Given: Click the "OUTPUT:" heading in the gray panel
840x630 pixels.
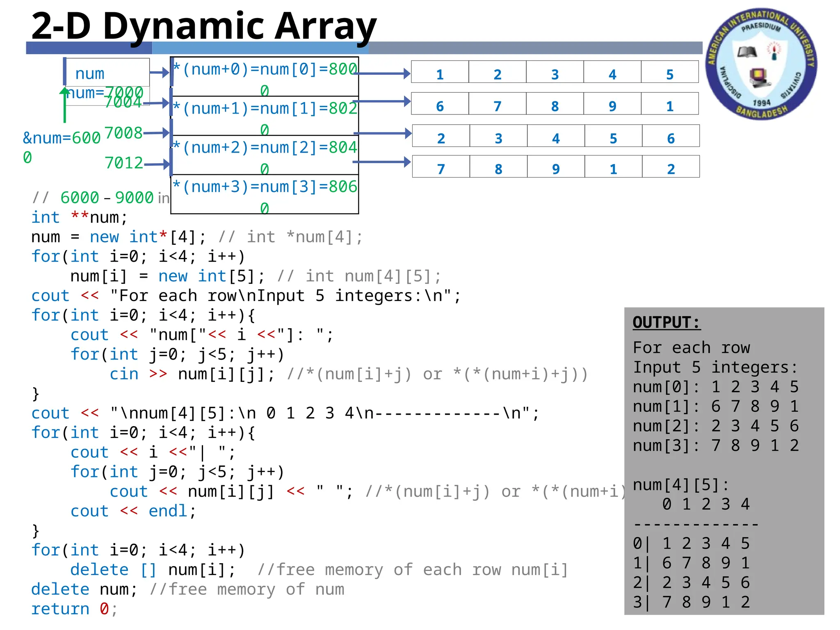Looking at the screenshot, I should pos(667,322).
